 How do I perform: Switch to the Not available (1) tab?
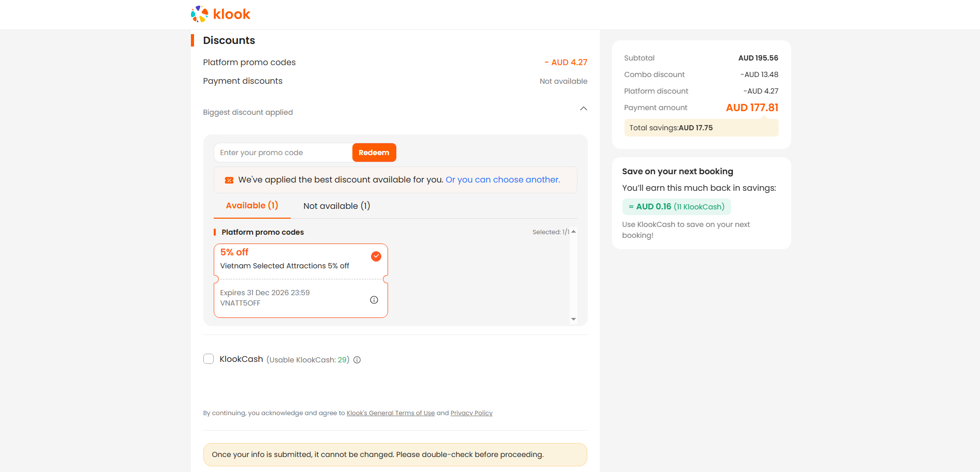click(337, 206)
